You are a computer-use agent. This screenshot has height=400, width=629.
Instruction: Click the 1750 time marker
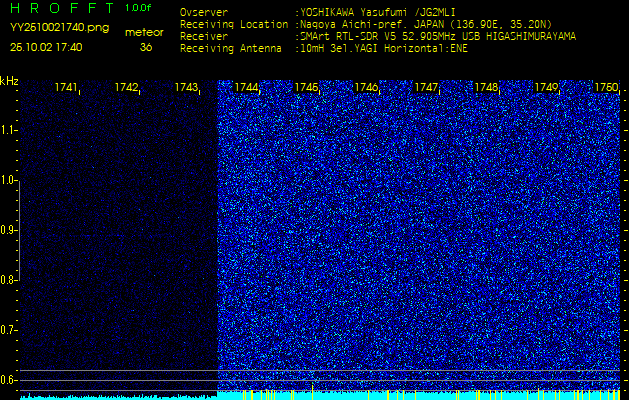pos(606,87)
